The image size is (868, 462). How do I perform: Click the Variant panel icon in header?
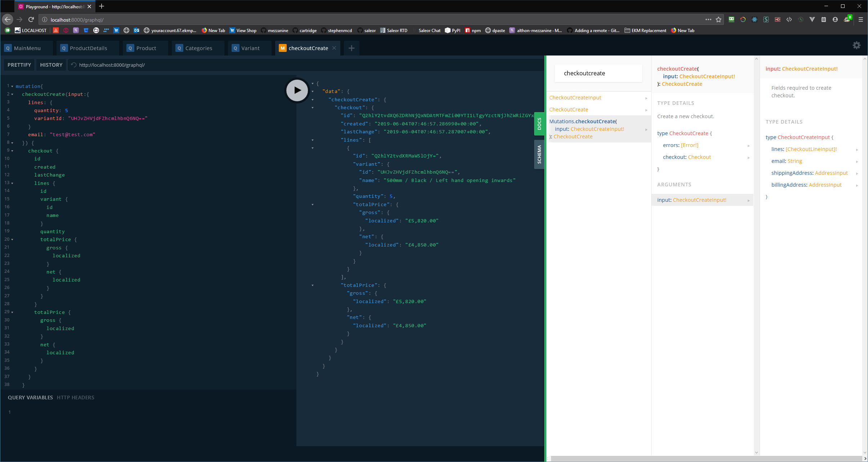click(234, 48)
